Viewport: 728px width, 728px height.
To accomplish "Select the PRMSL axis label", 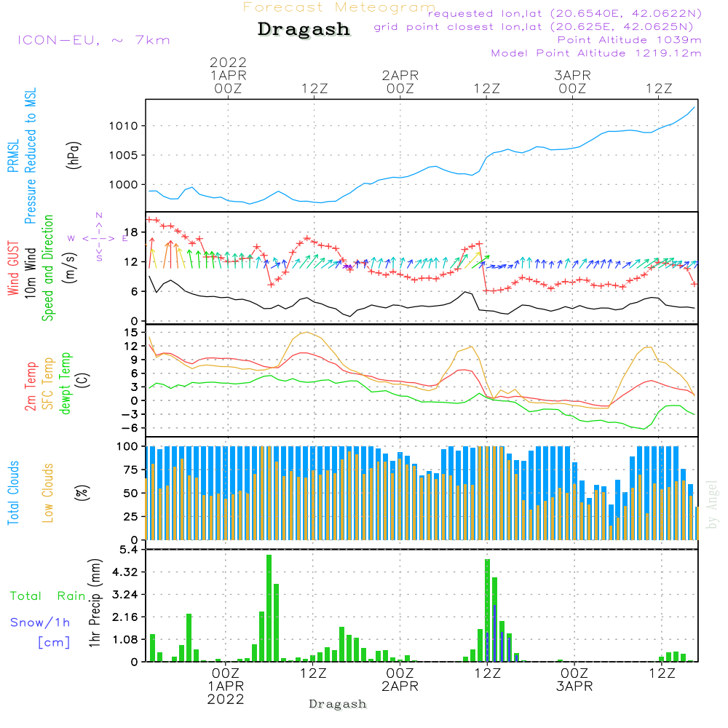I will click(12, 156).
